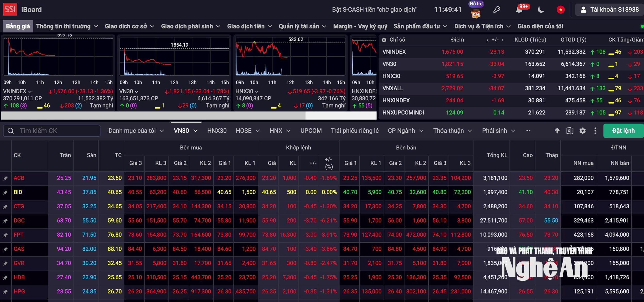Click the Chỉ số settings gear
The image size is (644, 302).
click(x=384, y=40)
